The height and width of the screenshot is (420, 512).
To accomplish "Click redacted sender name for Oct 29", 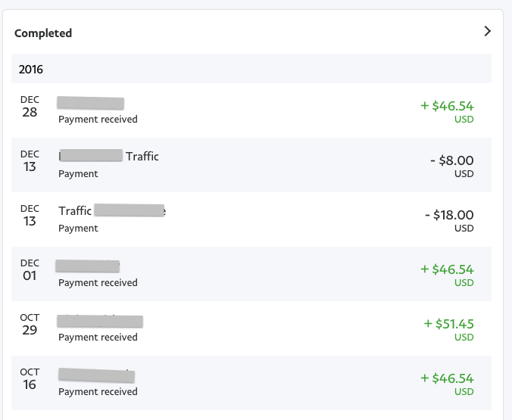I will pos(100,321).
